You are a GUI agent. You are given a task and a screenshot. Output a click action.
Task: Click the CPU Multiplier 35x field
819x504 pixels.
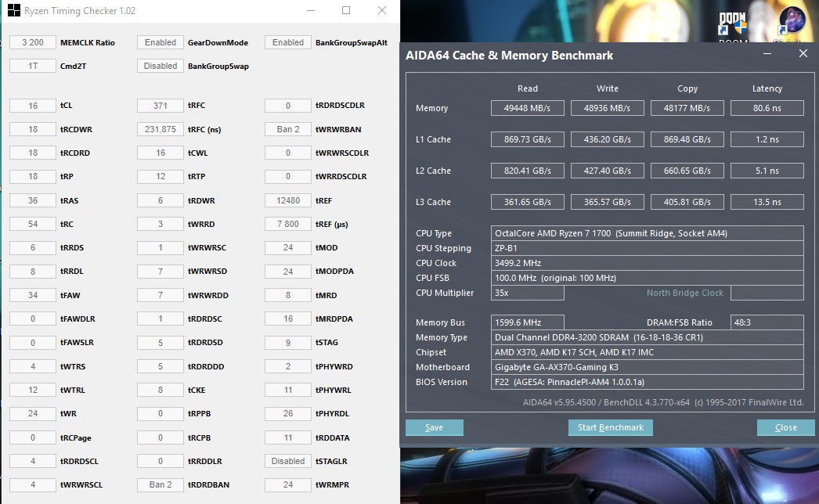click(x=528, y=293)
